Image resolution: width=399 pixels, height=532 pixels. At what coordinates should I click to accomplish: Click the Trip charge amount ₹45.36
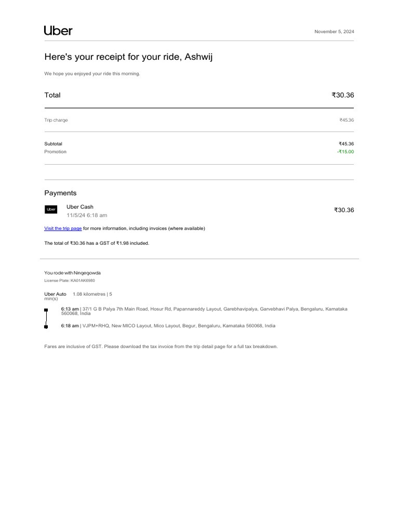pos(347,121)
